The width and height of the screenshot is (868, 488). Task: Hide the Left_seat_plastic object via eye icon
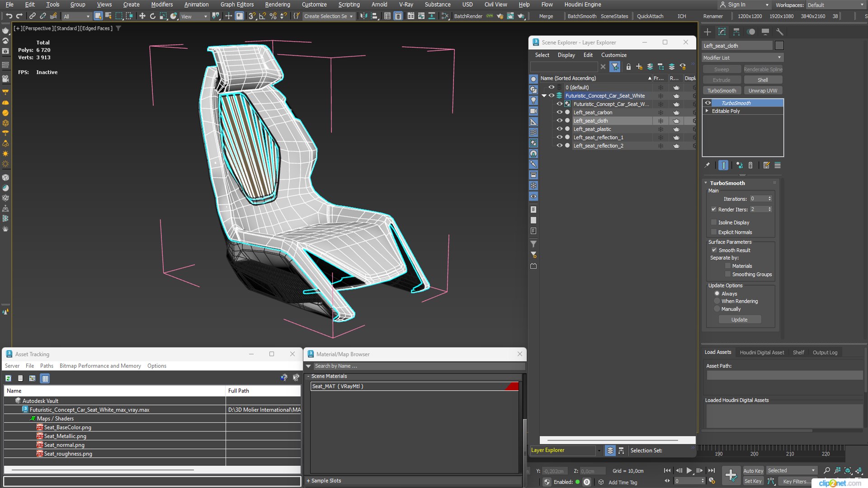560,129
